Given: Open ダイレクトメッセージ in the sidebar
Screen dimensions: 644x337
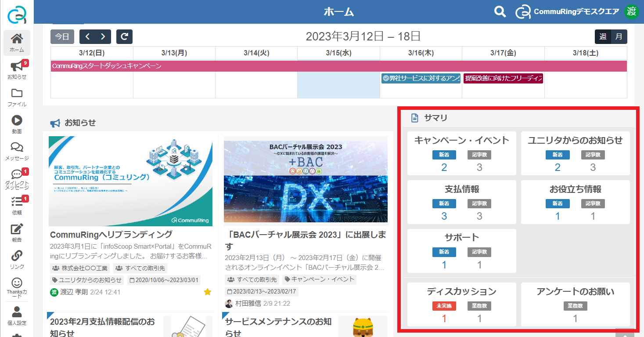Looking at the screenshot, I should [x=17, y=179].
